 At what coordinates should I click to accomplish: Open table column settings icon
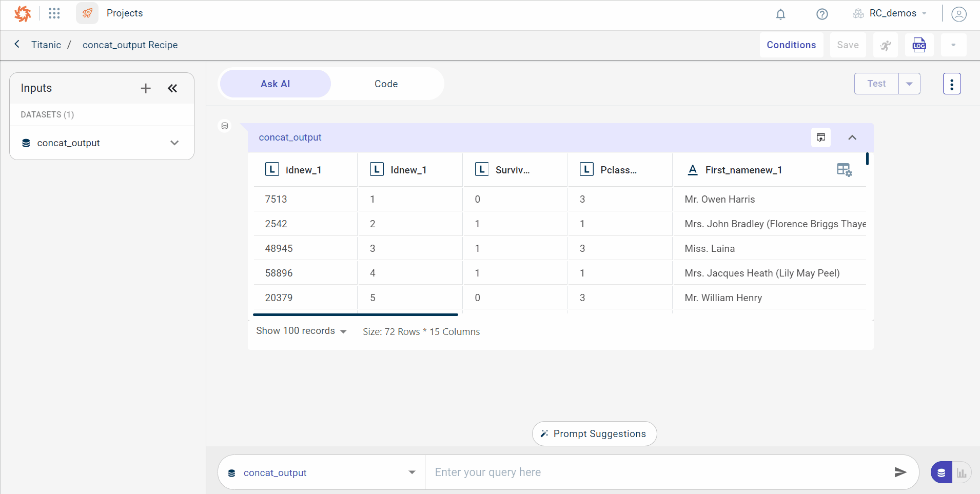844,170
